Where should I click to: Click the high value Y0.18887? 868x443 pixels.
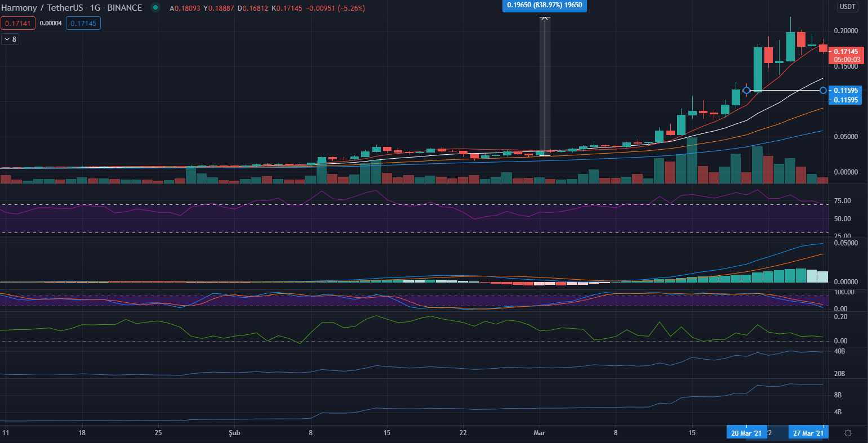click(219, 8)
